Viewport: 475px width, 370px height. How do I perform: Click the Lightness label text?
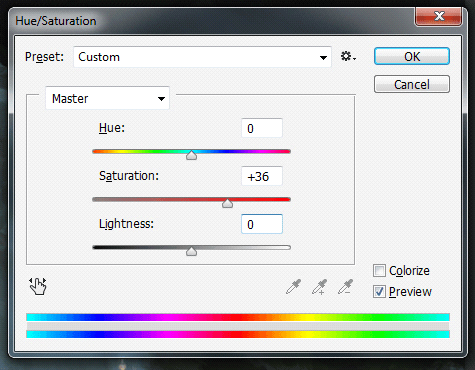[126, 224]
